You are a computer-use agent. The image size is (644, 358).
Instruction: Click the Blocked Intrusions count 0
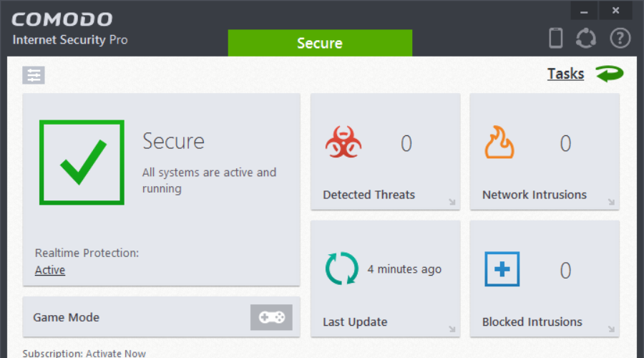point(565,271)
